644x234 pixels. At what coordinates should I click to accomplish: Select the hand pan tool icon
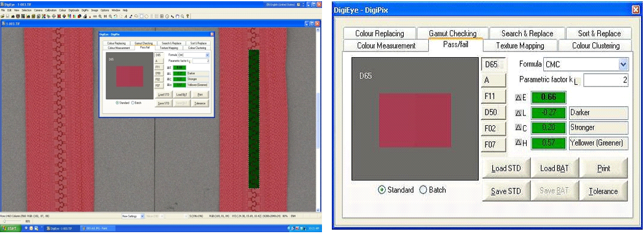(177, 16)
